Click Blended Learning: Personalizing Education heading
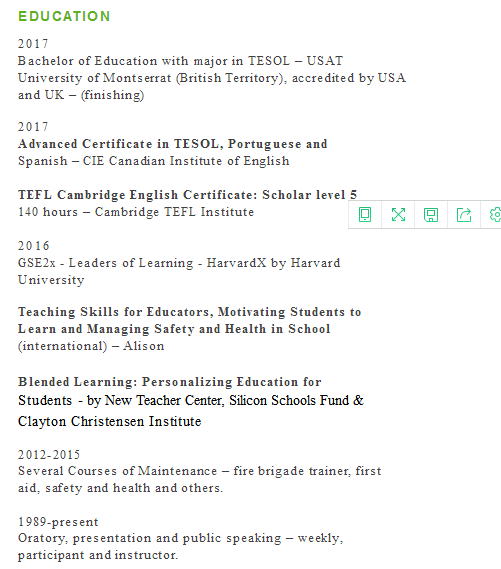Image resolution: width=501 pixels, height=569 pixels. (170, 382)
